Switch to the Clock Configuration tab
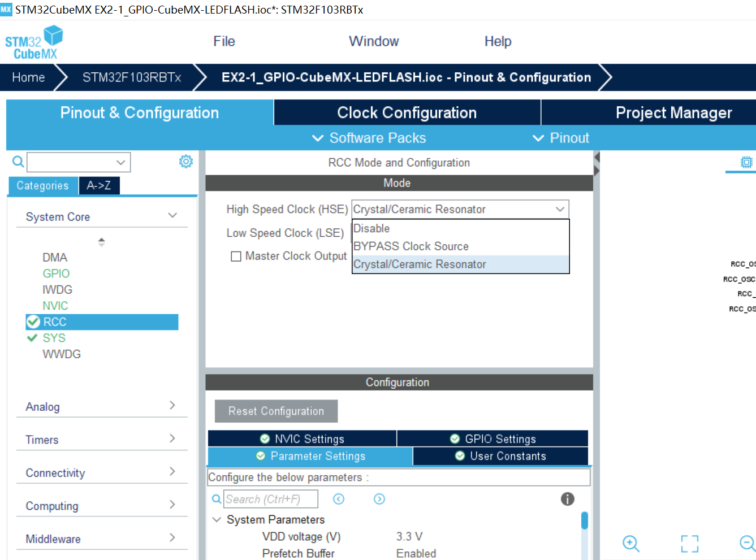The height and width of the screenshot is (560, 756). (407, 112)
